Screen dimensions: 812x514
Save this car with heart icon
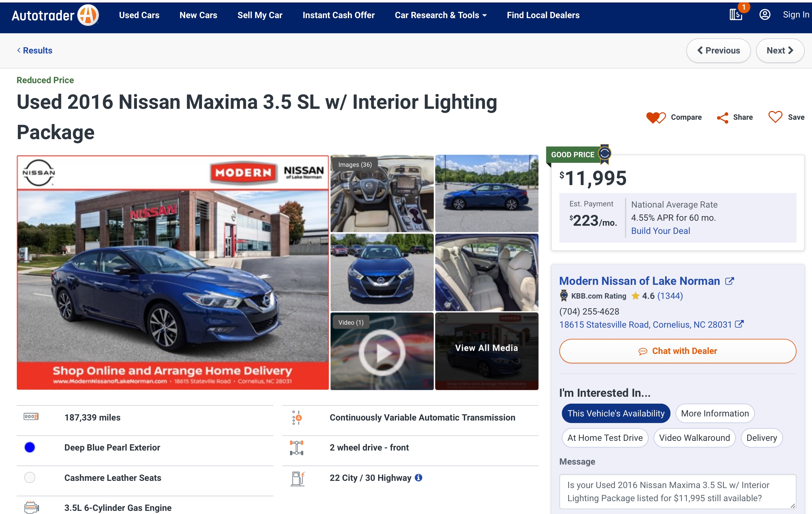pyautogui.click(x=775, y=117)
